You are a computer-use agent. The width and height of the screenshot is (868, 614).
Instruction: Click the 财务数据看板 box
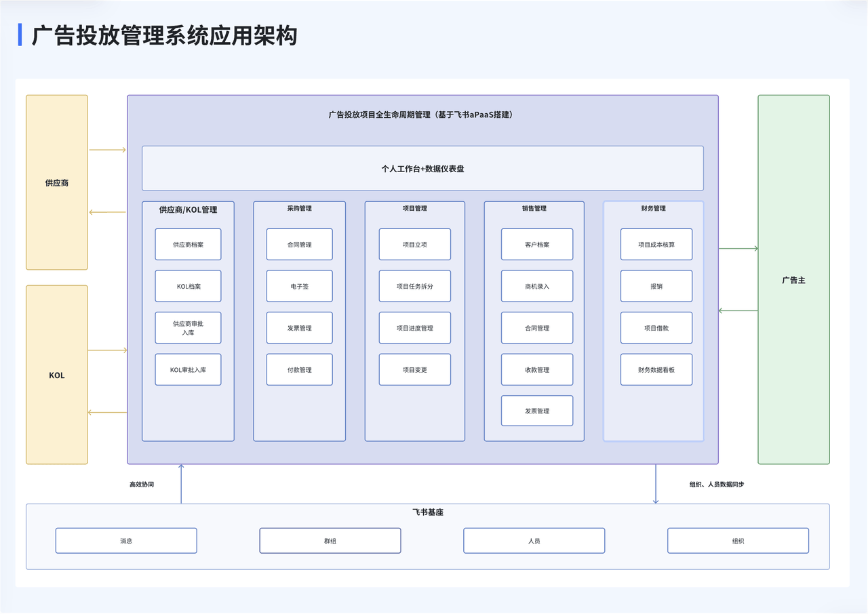click(656, 369)
